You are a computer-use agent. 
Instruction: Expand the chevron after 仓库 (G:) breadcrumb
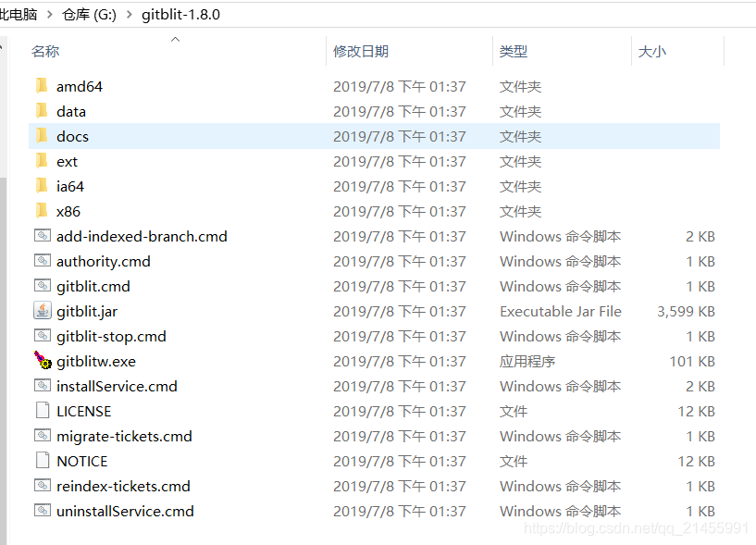pos(130,15)
